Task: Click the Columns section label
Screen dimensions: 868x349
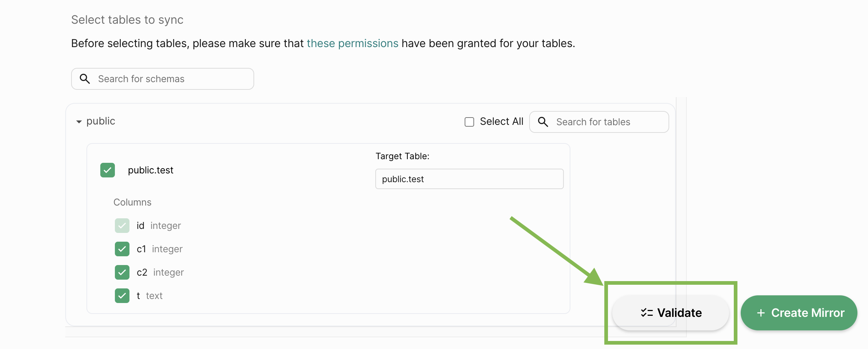Action: pos(132,202)
